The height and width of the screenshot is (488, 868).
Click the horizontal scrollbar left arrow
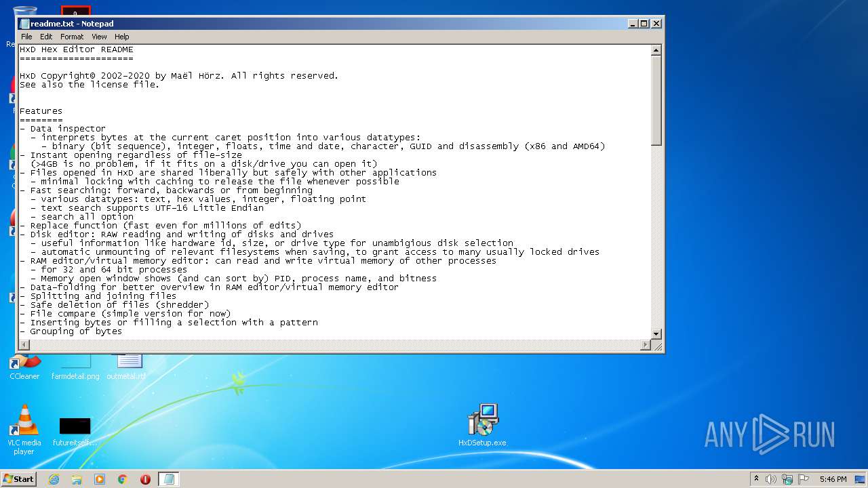click(24, 345)
